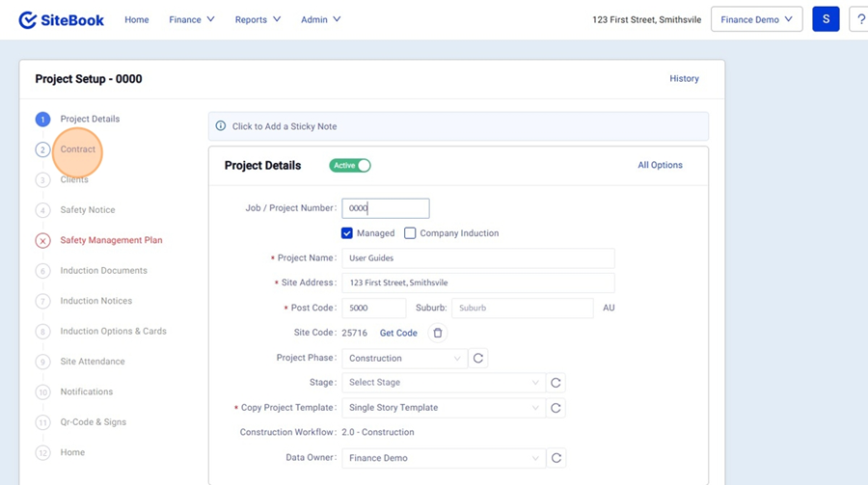Click refresh icon beside Copy Project Template
The height and width of the screenshot is (485, 868).
coord(556,408)
